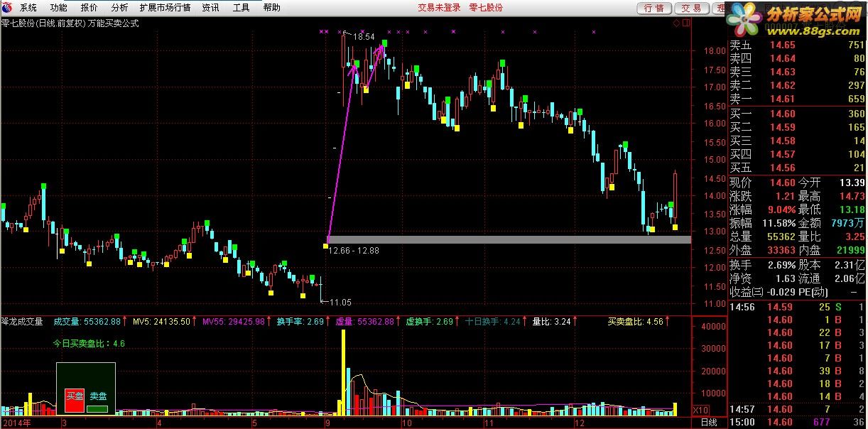The image size is (868, 429).
Task: Click the 卖三 14.63 order row
Action: [x=798, y=72]
